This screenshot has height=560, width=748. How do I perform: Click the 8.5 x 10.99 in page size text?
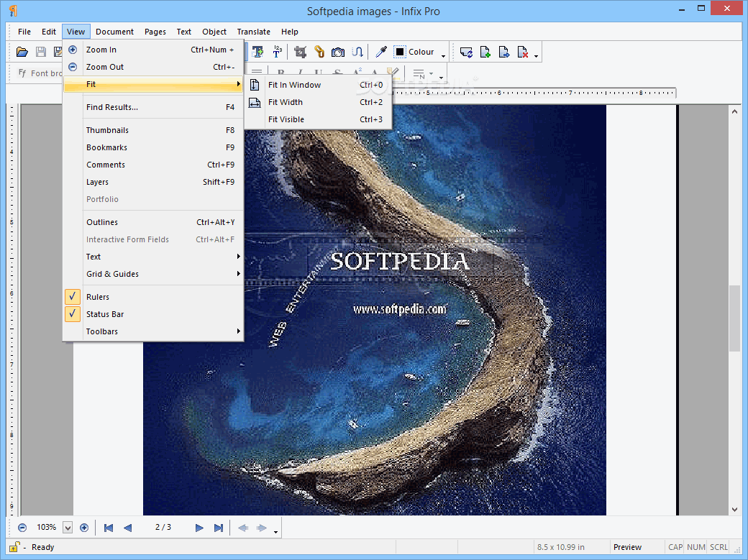pyautogui.click(x=560, y=547)
